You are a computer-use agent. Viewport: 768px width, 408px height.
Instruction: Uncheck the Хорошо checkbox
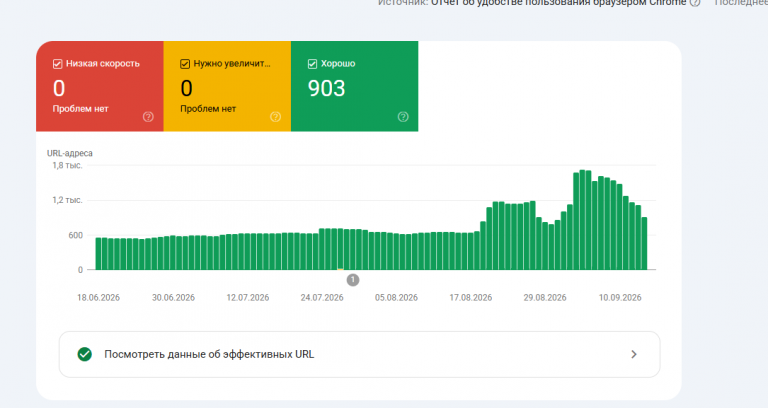click(x=312, y=64)
